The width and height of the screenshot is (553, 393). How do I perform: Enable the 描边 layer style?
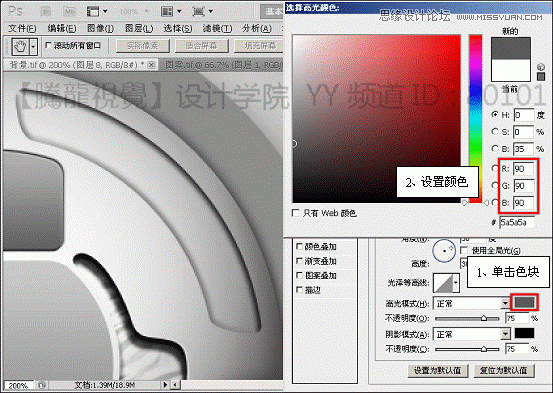[x=299, y=290]
